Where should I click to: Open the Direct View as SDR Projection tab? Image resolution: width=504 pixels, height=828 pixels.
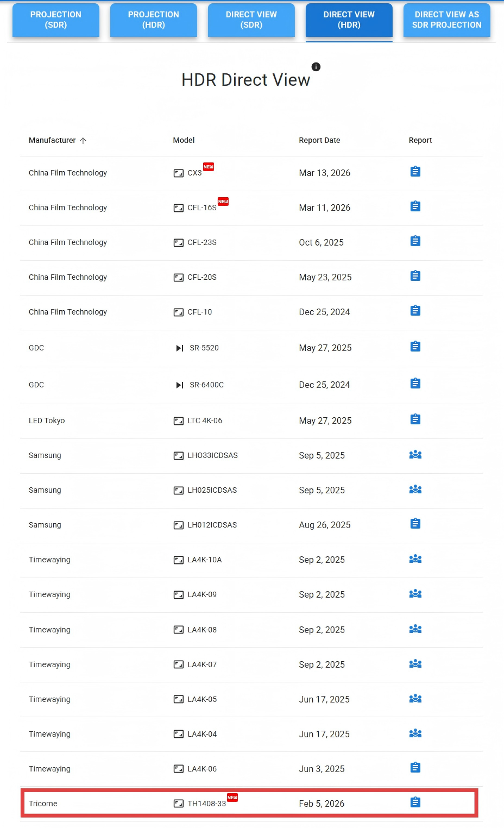[x=446, y=20]
